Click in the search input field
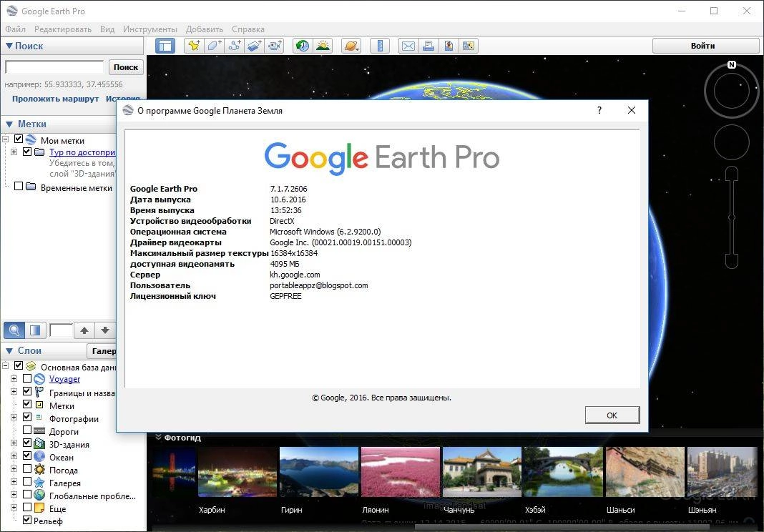 click(x=54, y=67)
